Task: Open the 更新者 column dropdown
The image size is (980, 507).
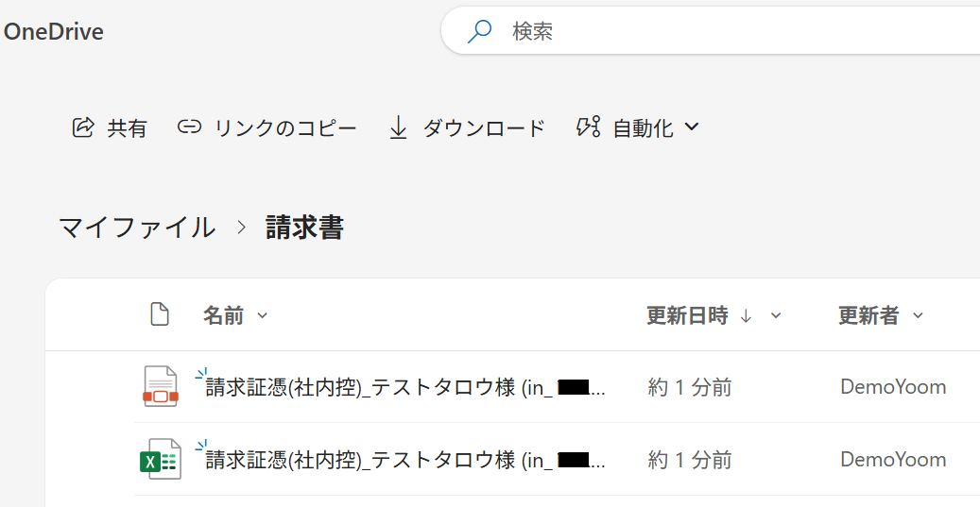Action: click(918, 316)
